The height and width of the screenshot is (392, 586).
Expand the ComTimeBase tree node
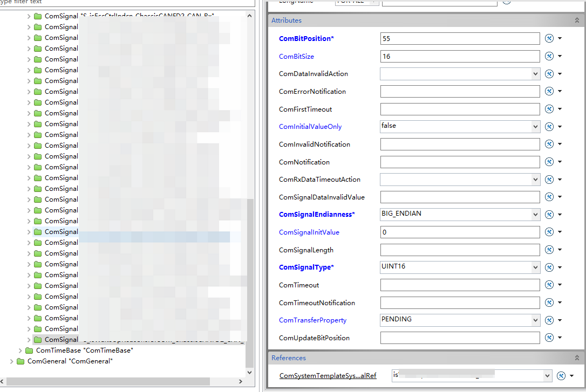(21, 350)
